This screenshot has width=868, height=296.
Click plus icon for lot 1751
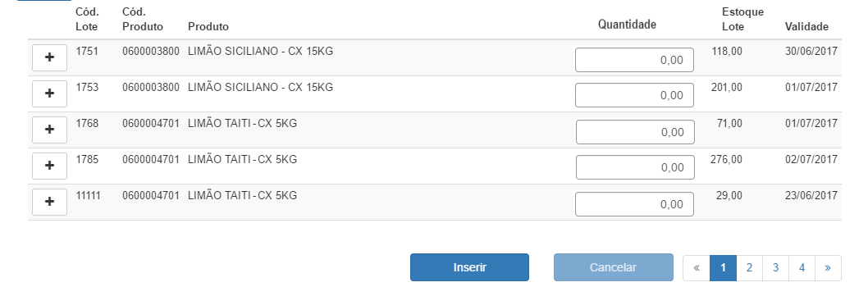[x=50, y=57]
